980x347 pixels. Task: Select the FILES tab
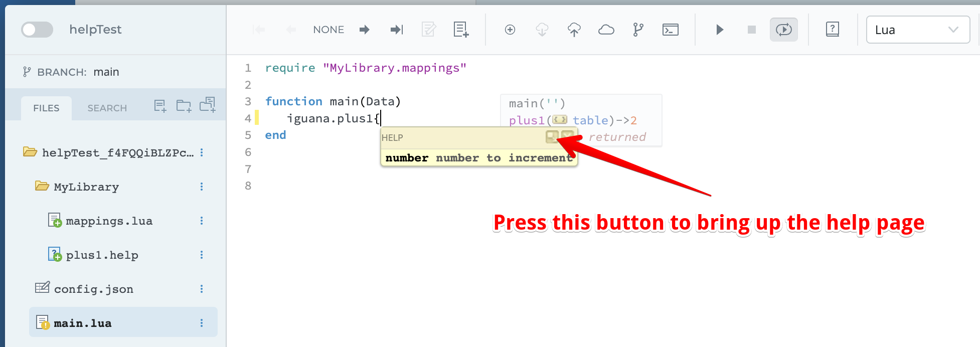click(x=46, y=108)
